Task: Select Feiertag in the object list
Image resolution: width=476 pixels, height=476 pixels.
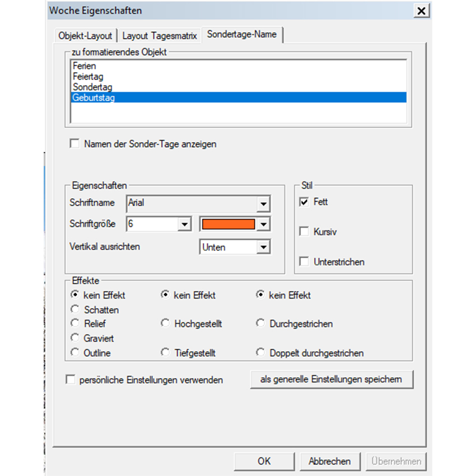Action: pyautogui.click(x=88, y=77)
